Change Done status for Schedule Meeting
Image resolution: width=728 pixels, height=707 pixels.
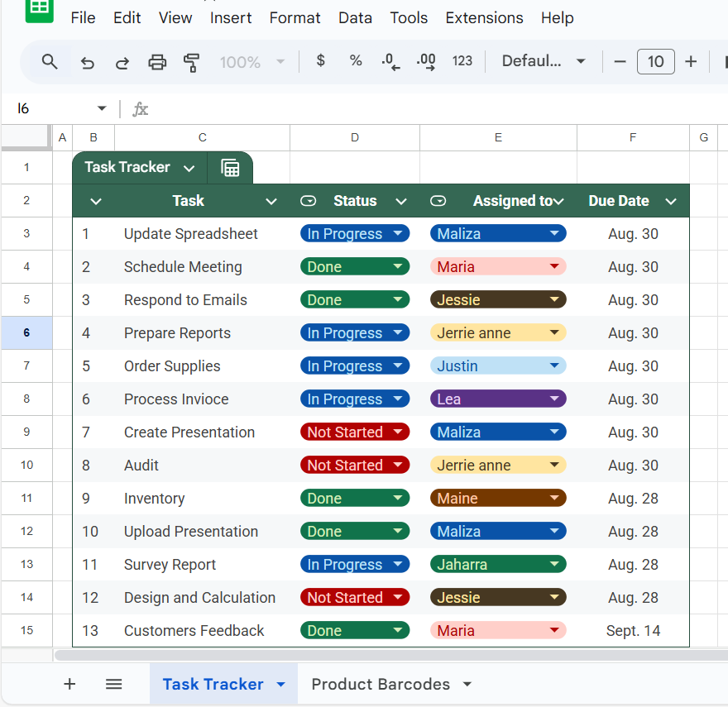pyautogui.click(x=355, y=266)
